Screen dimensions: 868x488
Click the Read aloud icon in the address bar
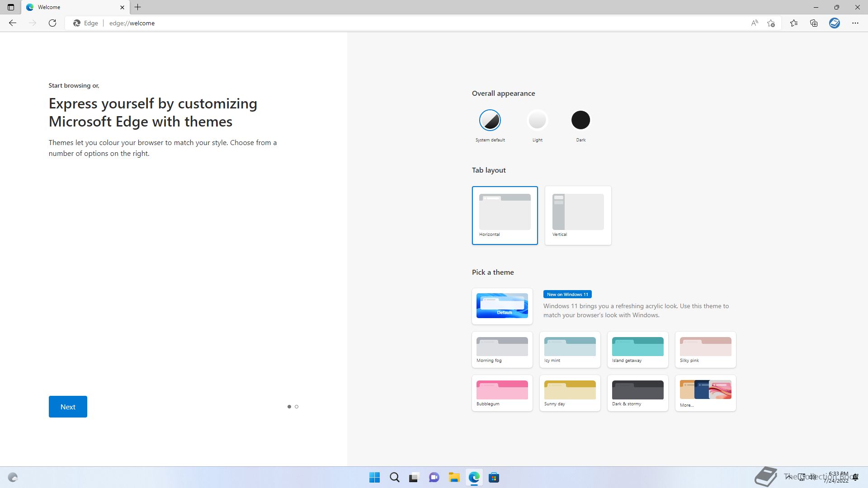[x=754, y=23]
